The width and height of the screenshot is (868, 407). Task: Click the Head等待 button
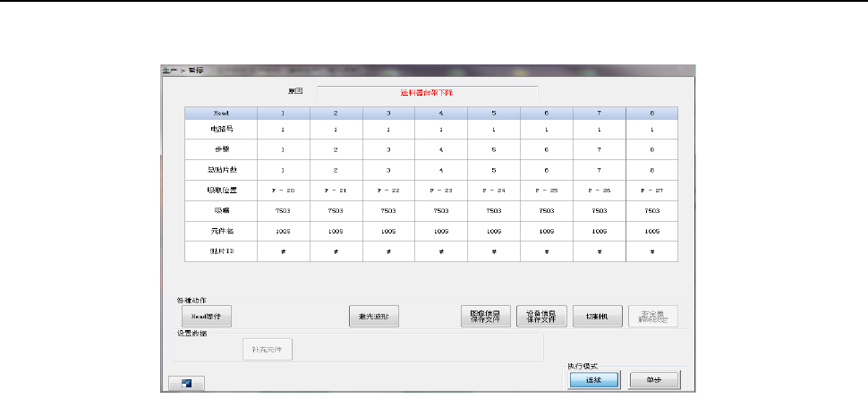point(207,317)
